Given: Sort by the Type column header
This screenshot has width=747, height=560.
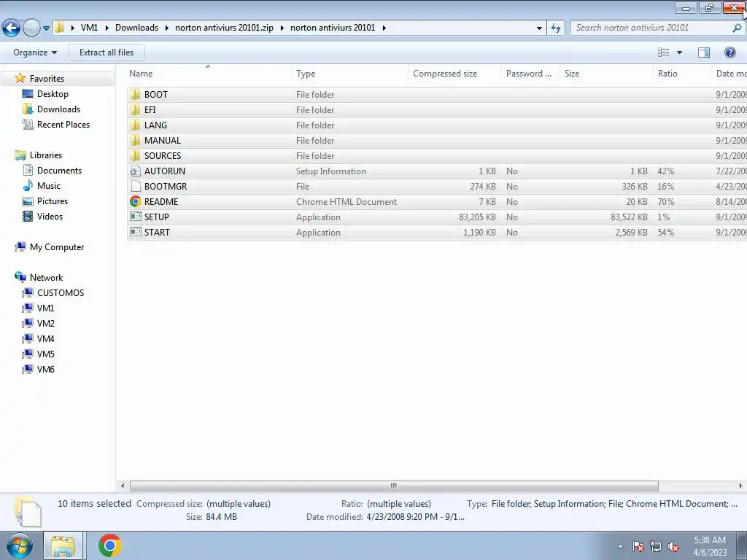Looking at the screenshot, I should pyautogui.click(x=349, y=74).
